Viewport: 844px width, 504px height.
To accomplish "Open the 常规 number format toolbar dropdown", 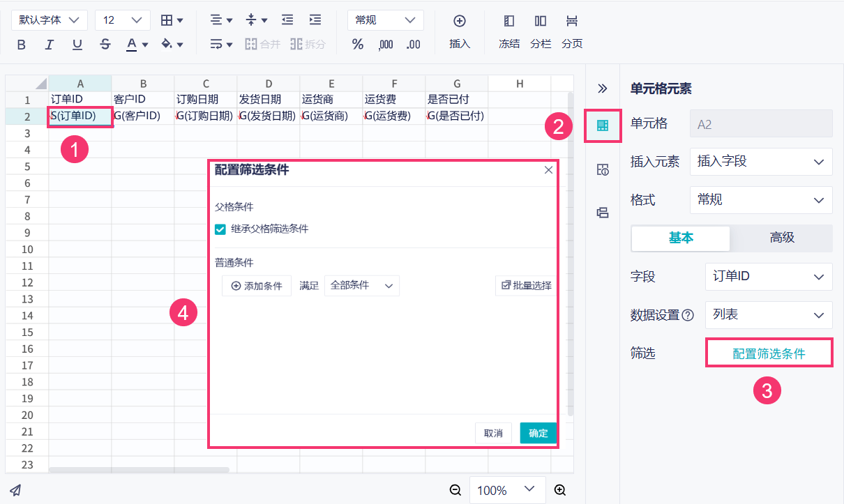I will 386,20.
